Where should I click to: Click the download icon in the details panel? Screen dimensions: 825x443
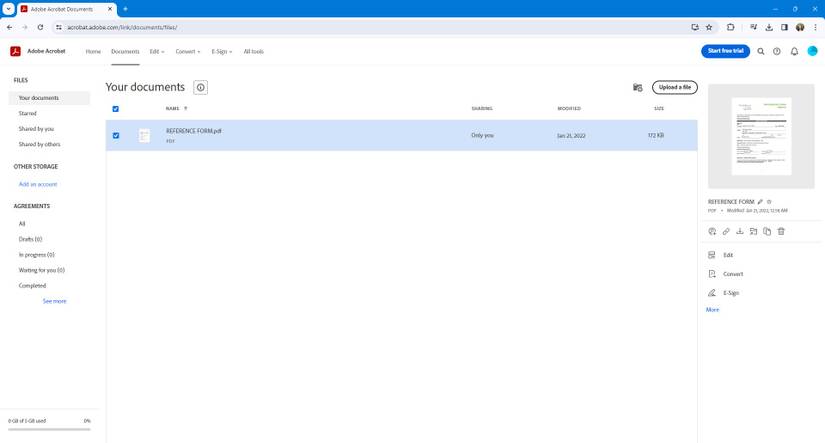pyautogui.click(x=740, y=231)
